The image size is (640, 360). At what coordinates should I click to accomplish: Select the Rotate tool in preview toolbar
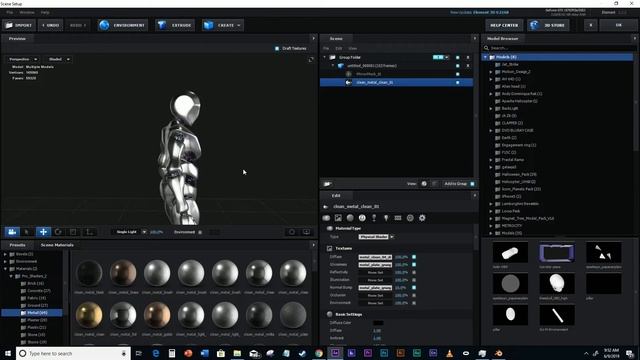pyautogui.click(x=58, y=232)
